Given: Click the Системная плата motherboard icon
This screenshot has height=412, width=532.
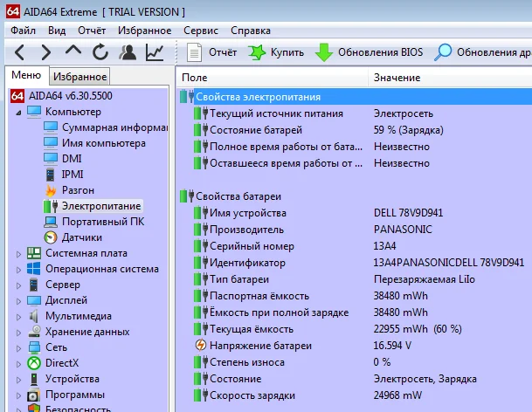Looking at the screenshot, I should [x=34, y=253].
